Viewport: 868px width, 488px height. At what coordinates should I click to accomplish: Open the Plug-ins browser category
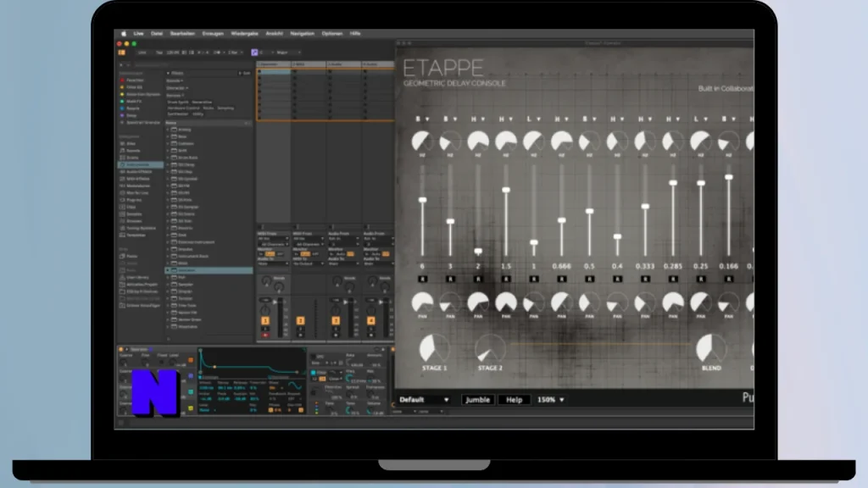tap(134, 200)
